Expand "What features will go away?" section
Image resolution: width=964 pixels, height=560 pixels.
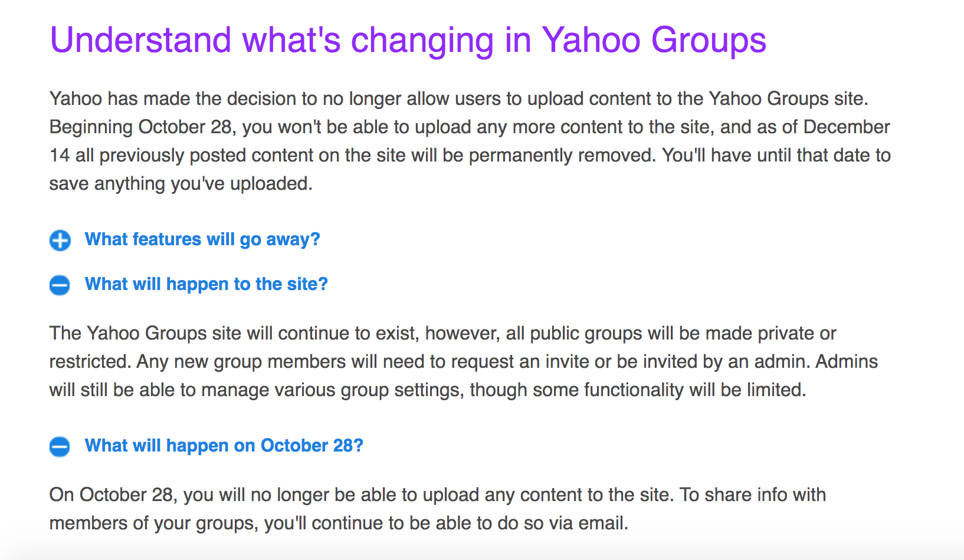pyautogui.click(x=202, y=239)
